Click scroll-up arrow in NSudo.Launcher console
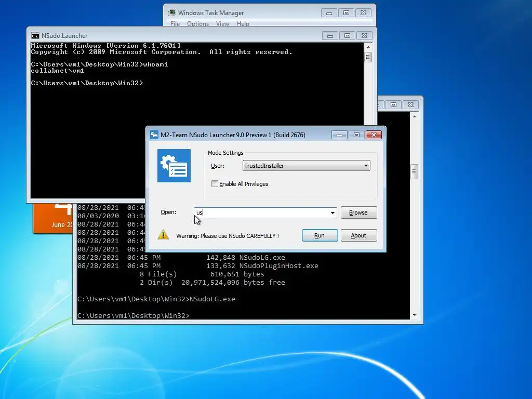Screen dimensions: 532x399 pos(368,47)
